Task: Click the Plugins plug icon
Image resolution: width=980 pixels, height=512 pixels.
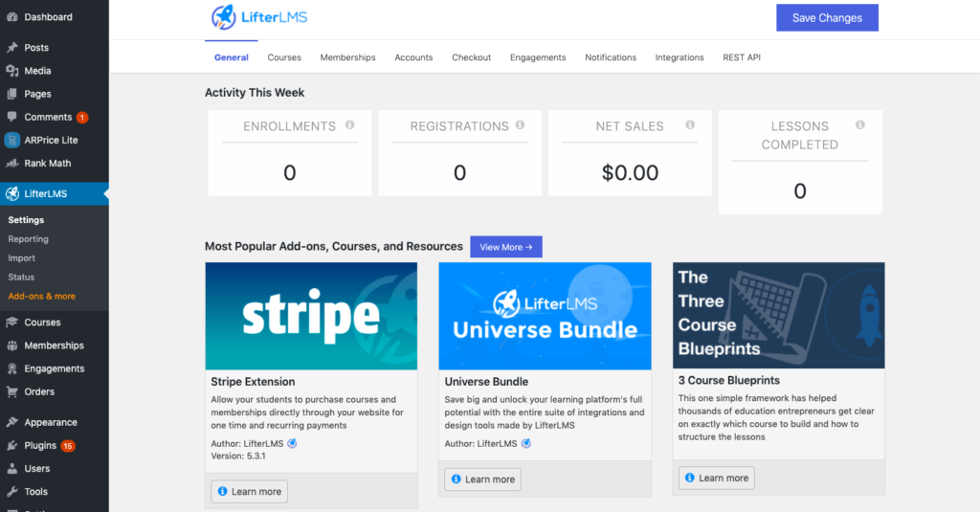Action: coord(11,446)
